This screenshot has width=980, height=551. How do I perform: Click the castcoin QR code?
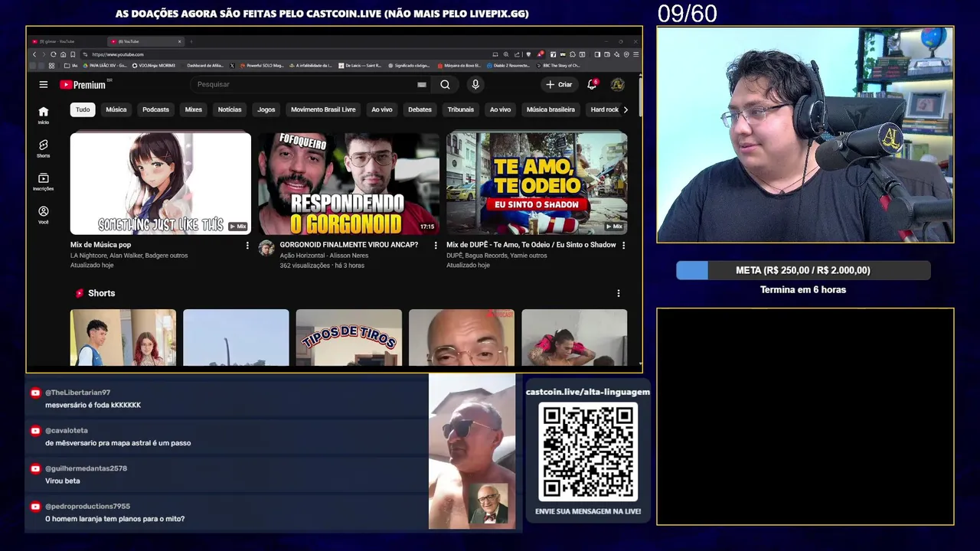(588, 452)
